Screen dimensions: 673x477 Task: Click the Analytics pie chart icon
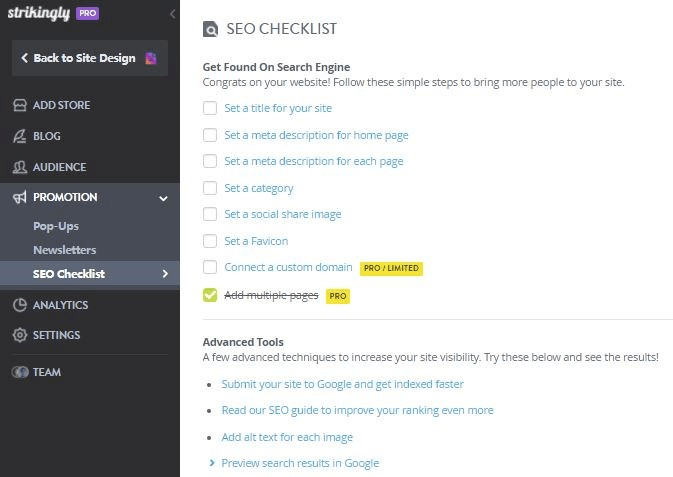[19, 305]
